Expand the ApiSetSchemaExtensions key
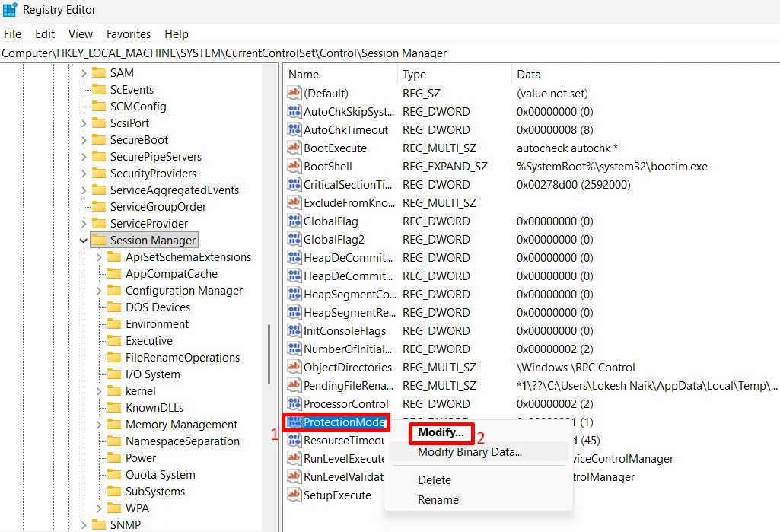780x532 pixels. pyautogui.click(x=98, y=257)
